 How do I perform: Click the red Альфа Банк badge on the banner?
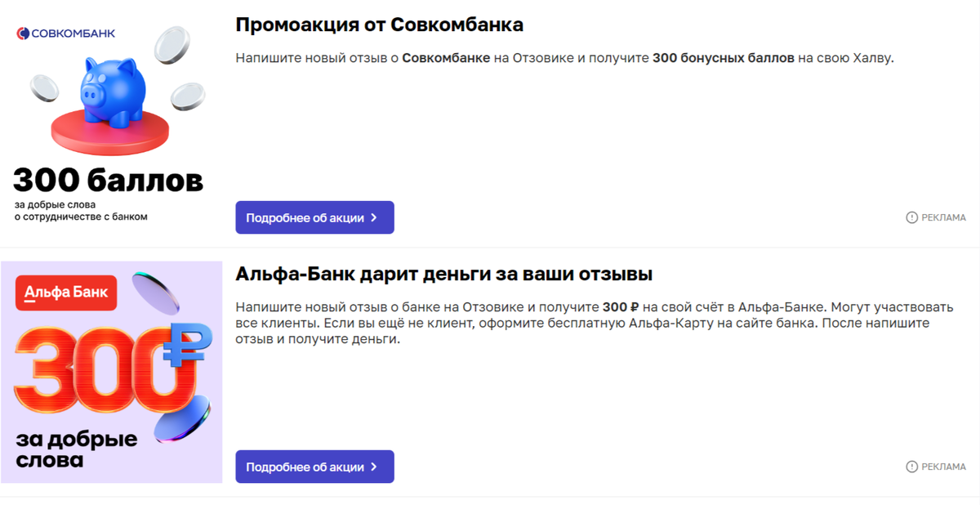click(65, 293)
